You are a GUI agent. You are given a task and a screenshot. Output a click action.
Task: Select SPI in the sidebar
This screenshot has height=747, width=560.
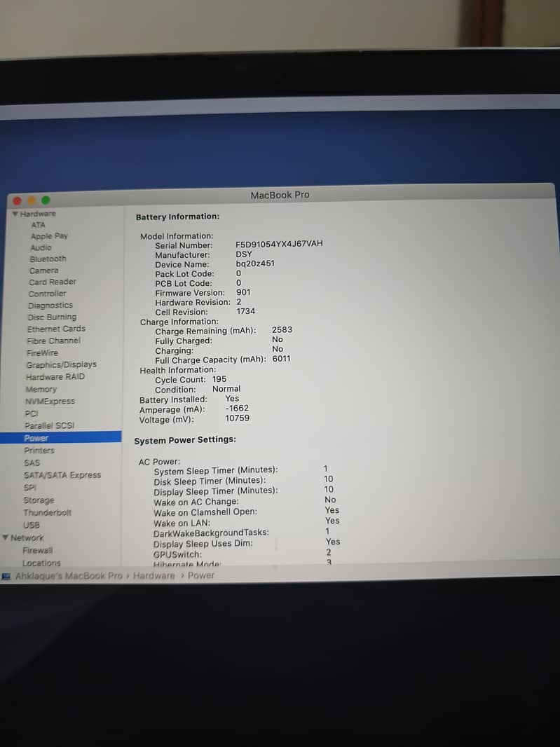(29, 487)
